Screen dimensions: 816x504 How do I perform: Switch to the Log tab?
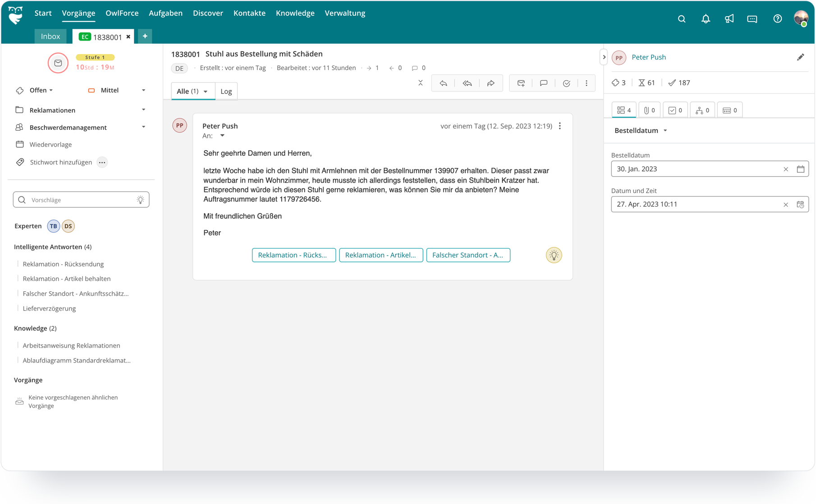pos(226,91)
